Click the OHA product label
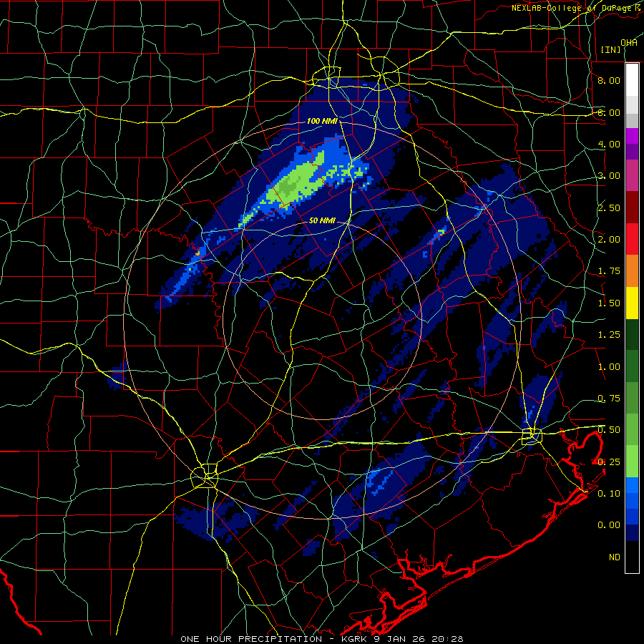This screenshot has height=644, width=644. tap(629, 43)
